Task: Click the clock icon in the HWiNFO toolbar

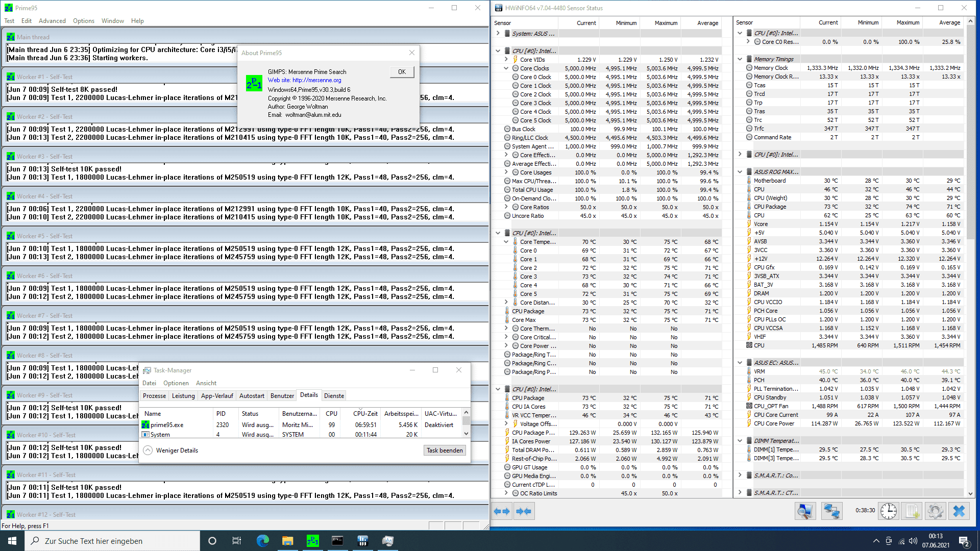Action: (x=888, y=511)
